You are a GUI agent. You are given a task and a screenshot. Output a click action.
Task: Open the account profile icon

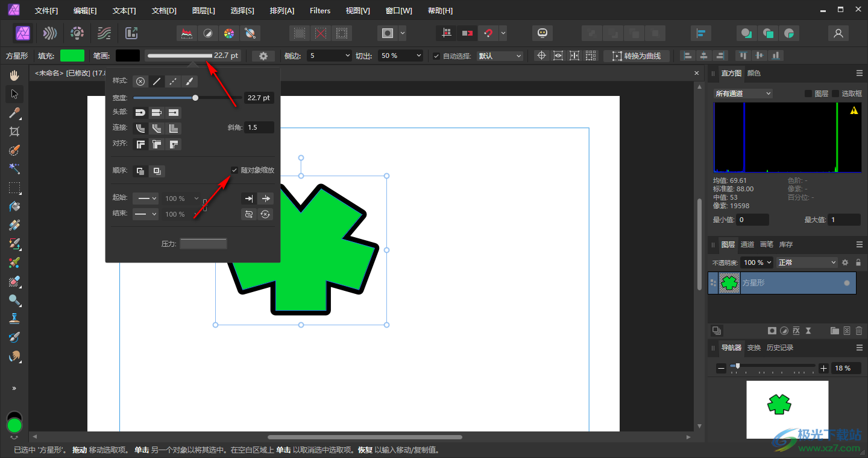(x=838, y=33)
